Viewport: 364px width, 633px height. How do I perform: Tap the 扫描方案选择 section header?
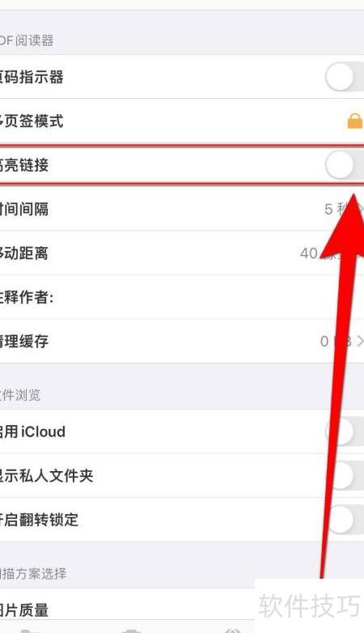click(x=33, y=573)
